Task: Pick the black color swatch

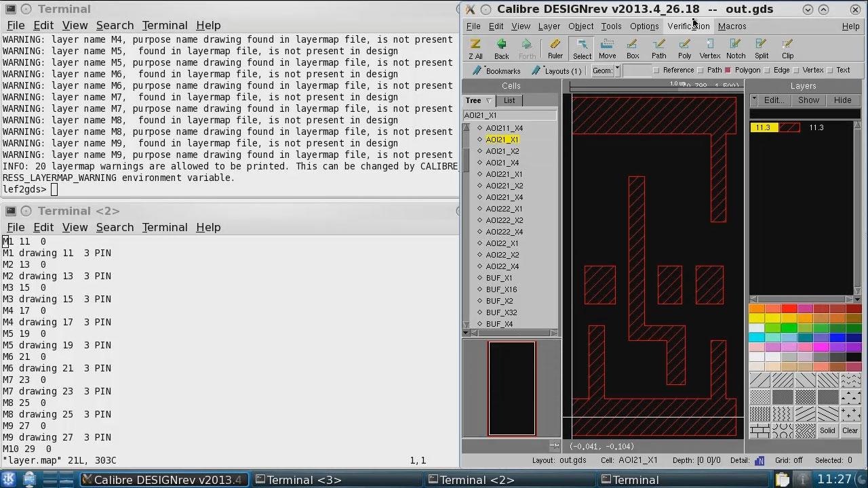Action: [854, 357]
